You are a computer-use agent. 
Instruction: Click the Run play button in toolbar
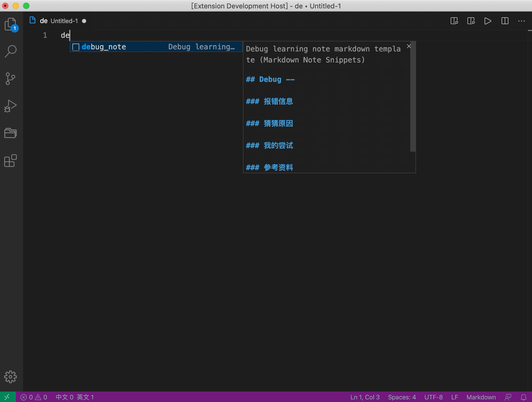coord(488,21)
